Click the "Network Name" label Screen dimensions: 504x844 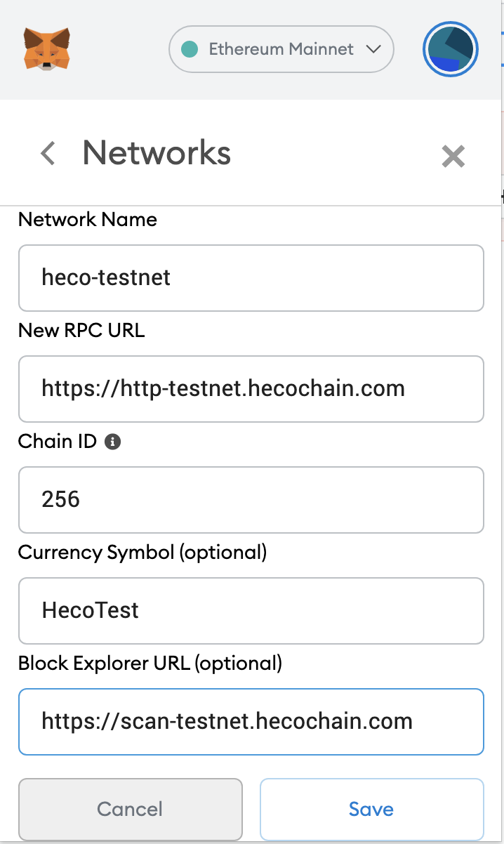88,220
